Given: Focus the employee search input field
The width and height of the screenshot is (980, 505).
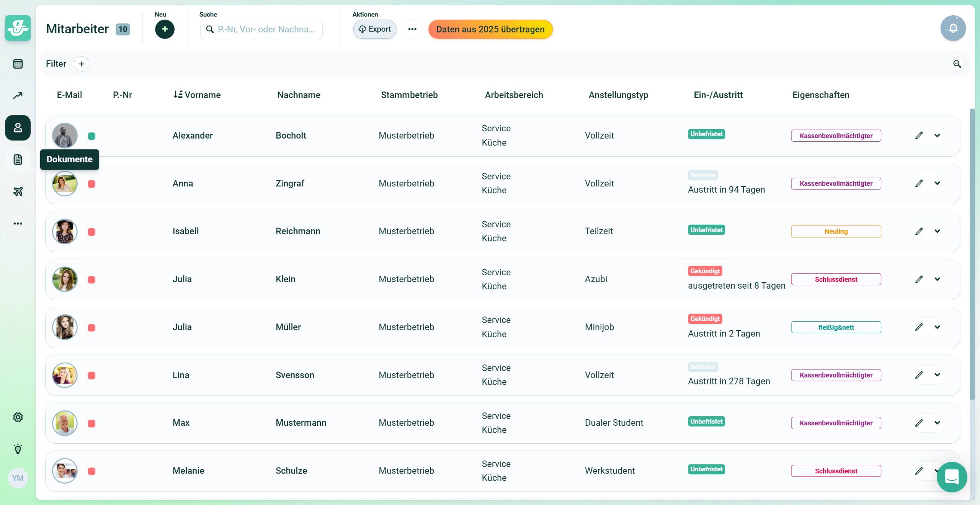Looking at the screenshot, I should pyautogui.click(x=261, y=29).
